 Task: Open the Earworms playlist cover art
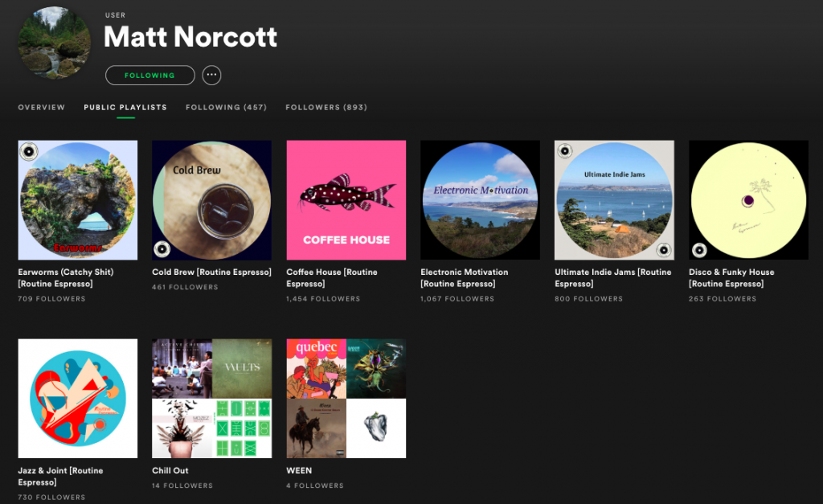[78, 200]
